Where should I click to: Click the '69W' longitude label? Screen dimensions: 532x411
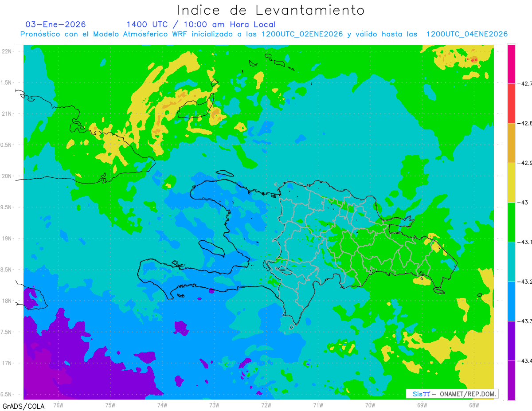point(422,405)
